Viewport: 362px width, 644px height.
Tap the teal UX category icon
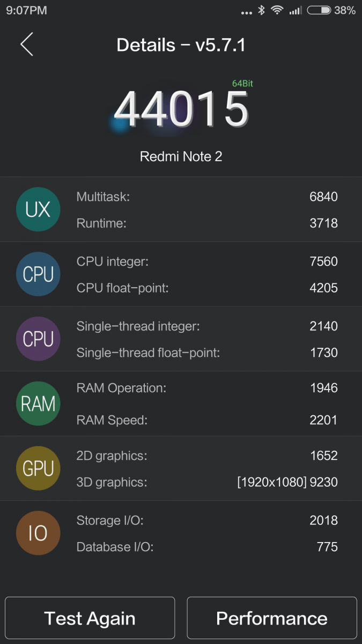click(x=38, y=209)
